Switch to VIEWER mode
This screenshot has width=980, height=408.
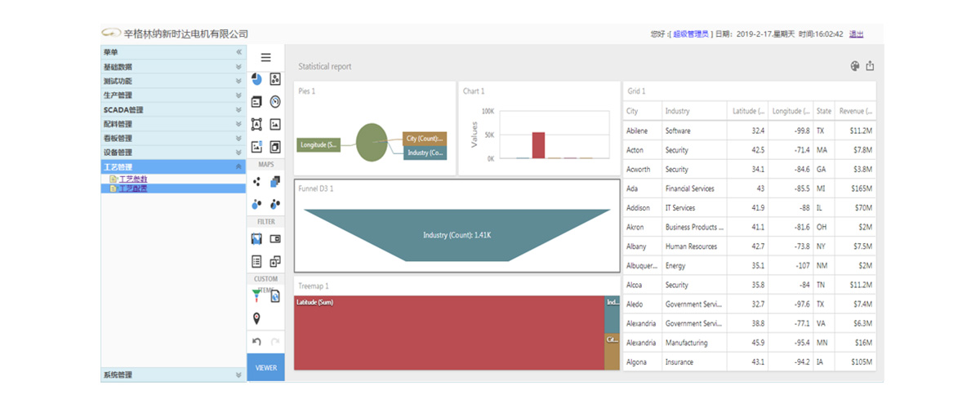(265, 367)
